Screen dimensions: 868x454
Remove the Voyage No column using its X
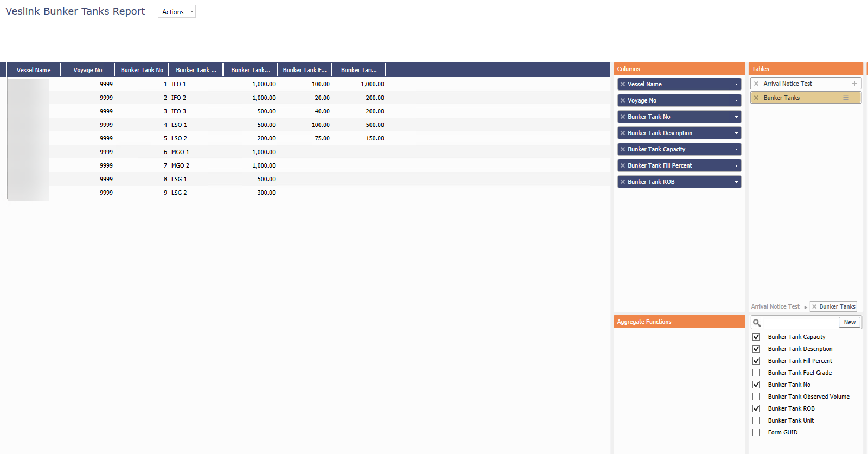(x=623, y=100)
